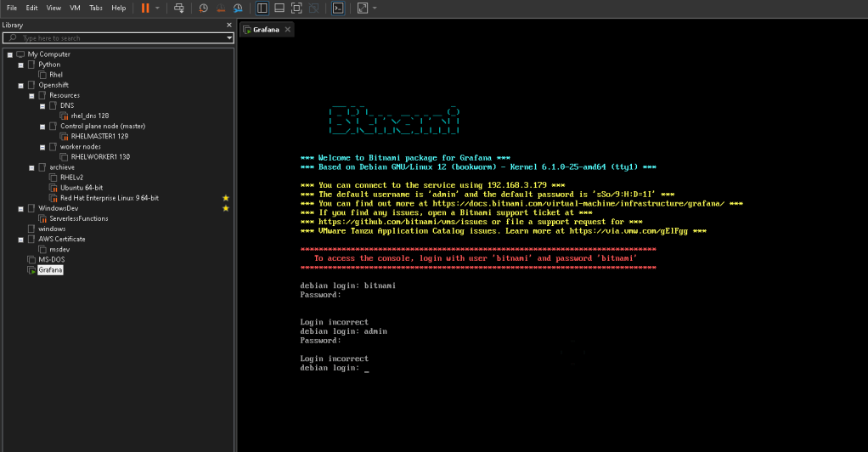Select the Rhel VM in library
Screen dimensions: 868x452
click(56, 75)
